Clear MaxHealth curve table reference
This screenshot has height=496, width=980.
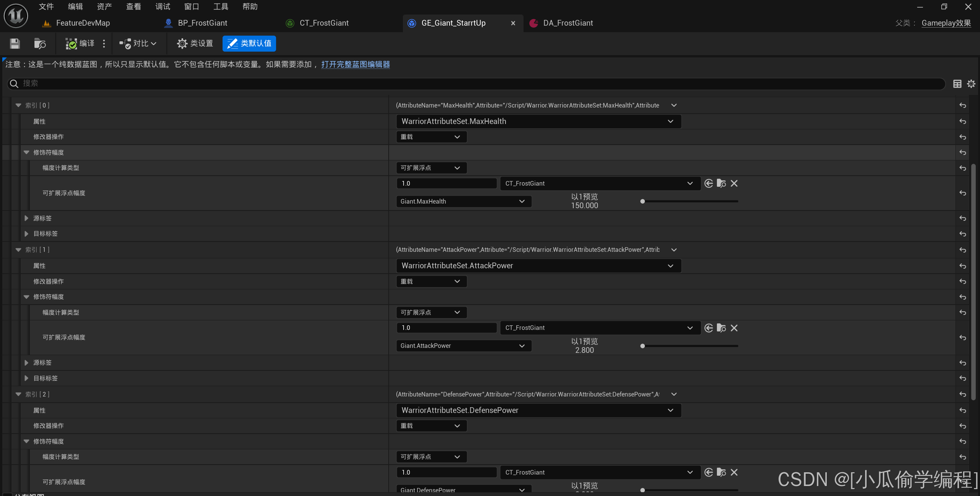coord(734,183)
